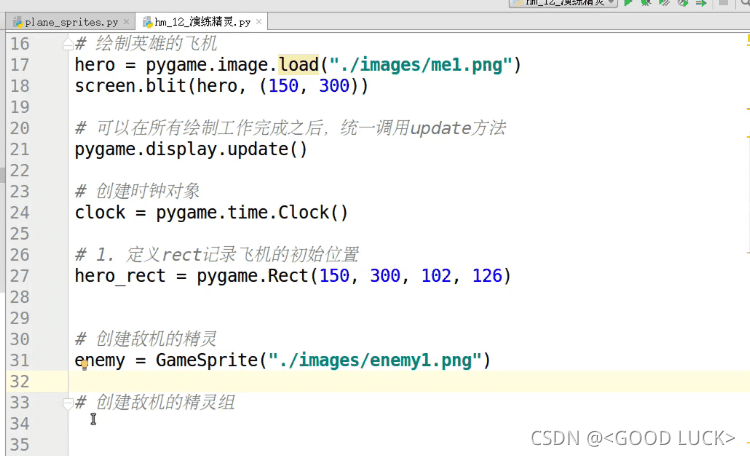
Task: Click the comment # 创建敌机的精灵组
Action: (x=155, y=402)
